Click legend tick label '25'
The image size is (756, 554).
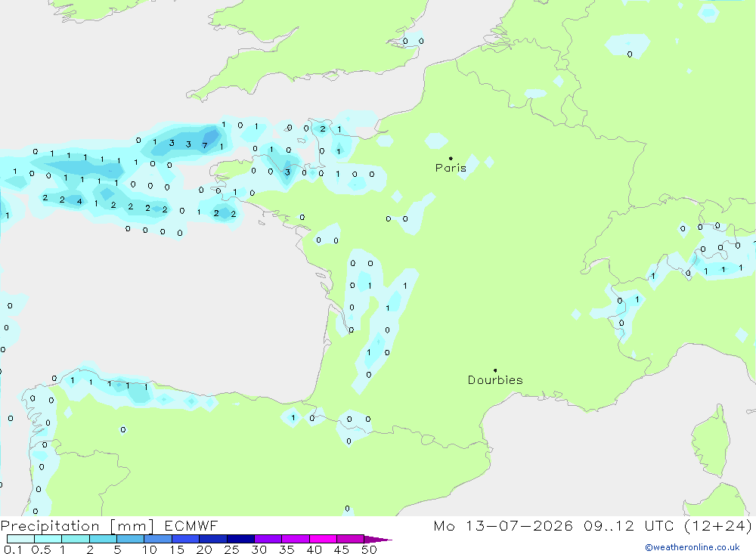tap(231, 549)
